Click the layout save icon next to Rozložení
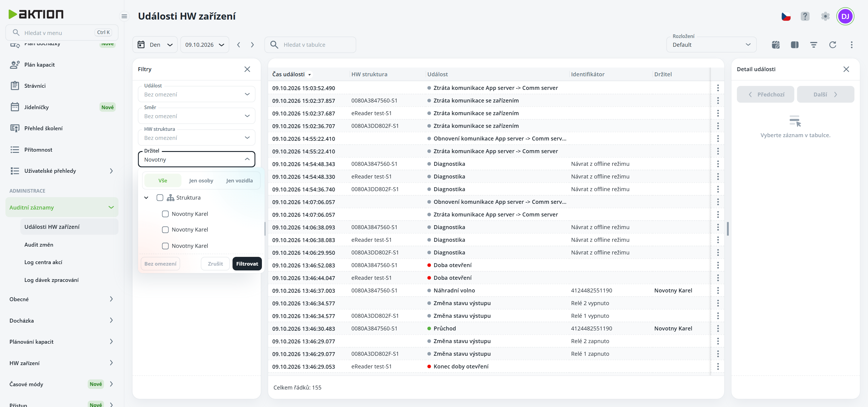The height and width of the screenshot is (407, 868). [x=776, y=45]
